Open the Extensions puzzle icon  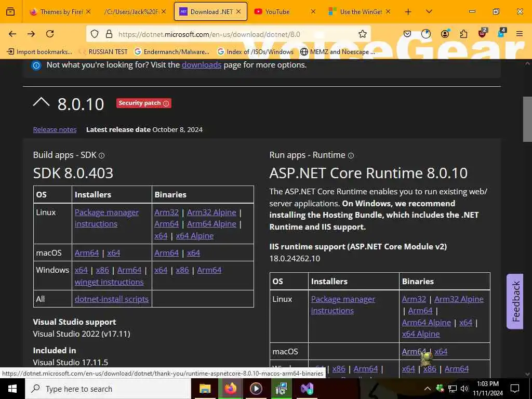point(463,34)
